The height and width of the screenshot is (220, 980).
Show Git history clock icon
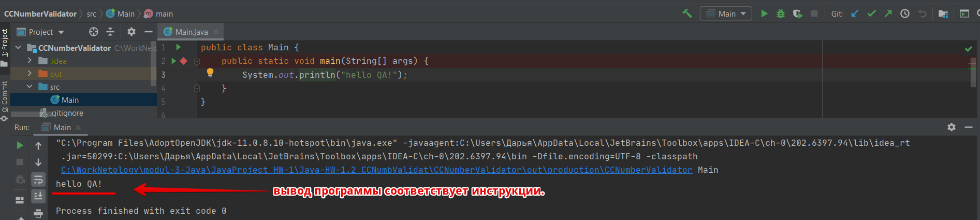[x=905, y=13]
